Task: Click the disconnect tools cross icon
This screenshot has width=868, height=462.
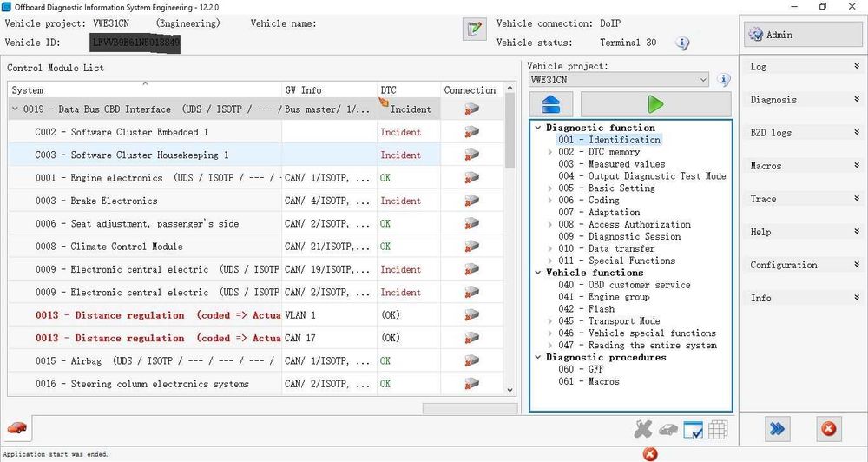Action: pyautogui.click(x=643, y=429)
